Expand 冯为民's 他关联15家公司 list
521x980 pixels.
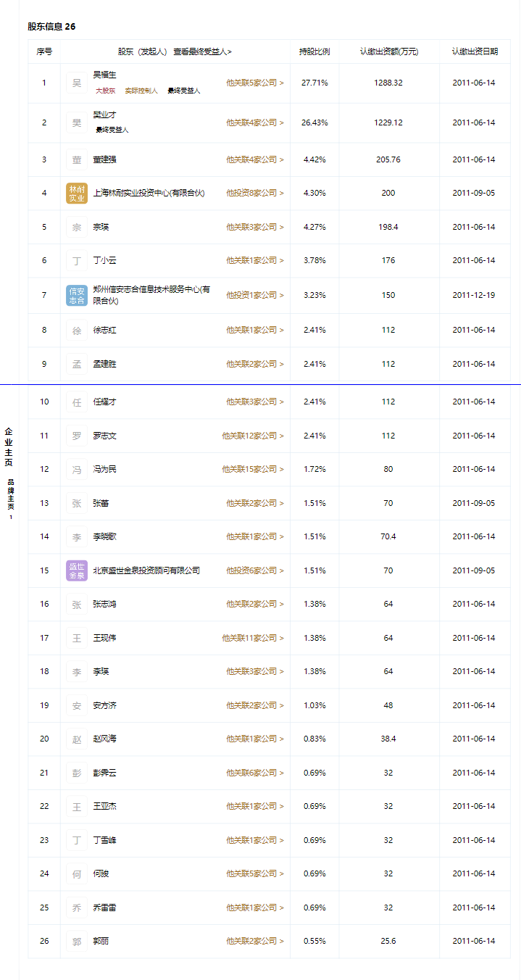click(x=253, y=469)
